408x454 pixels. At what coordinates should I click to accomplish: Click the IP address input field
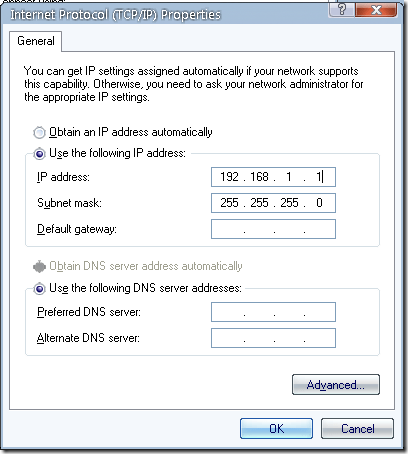tap(273, 177)
